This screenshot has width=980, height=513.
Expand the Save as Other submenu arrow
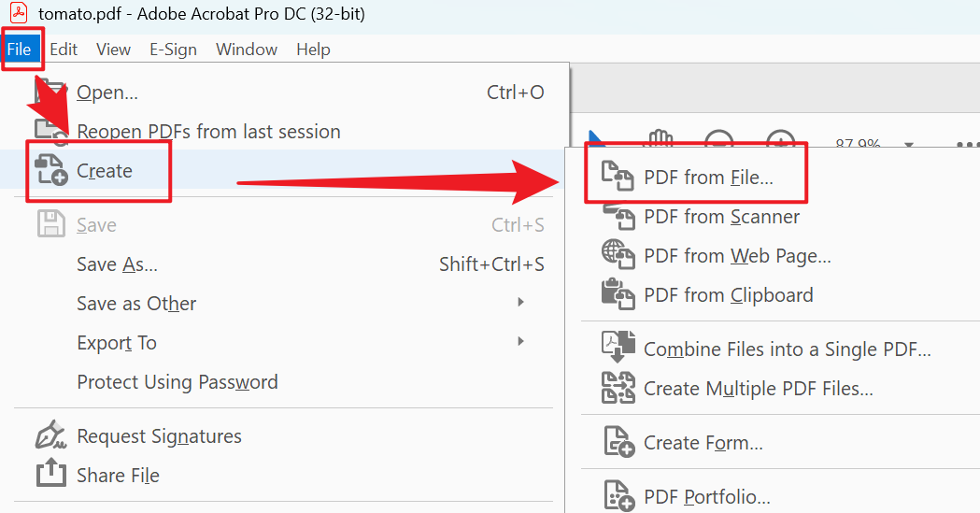point(521,303)
